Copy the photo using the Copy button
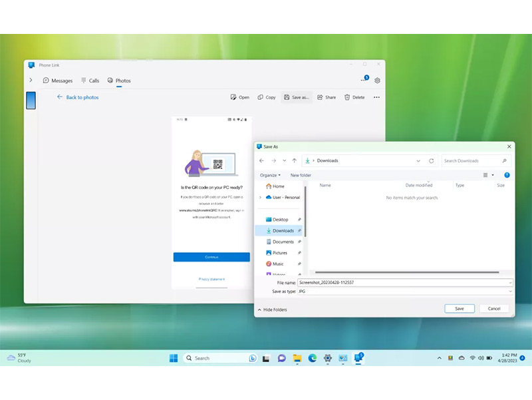 click(x=267, y=97)
